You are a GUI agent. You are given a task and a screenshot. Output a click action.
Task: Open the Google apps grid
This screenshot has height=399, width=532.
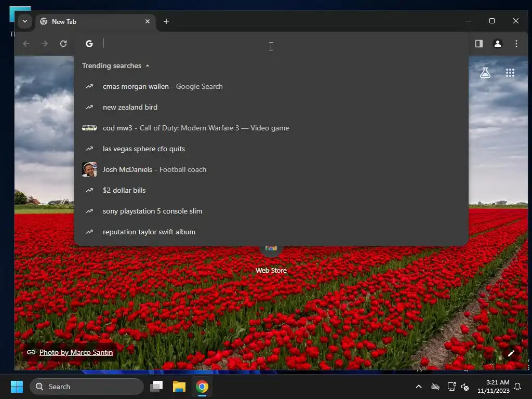510,73
